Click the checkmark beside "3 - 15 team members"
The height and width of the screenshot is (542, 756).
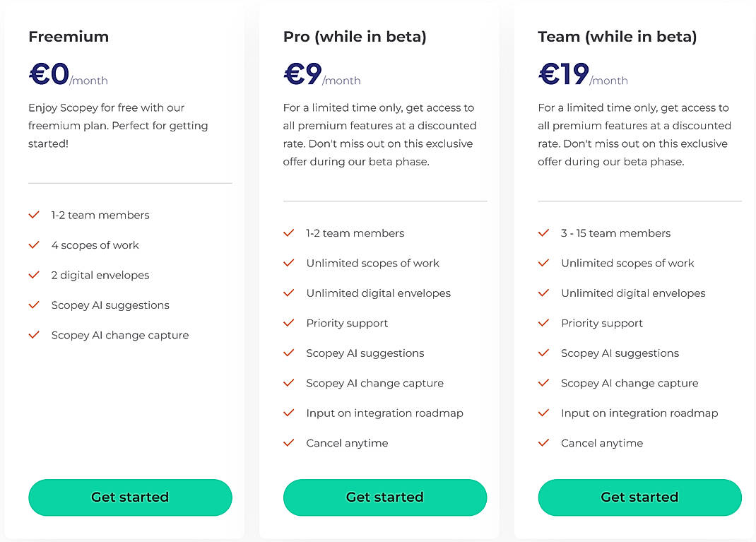[543, 232]
